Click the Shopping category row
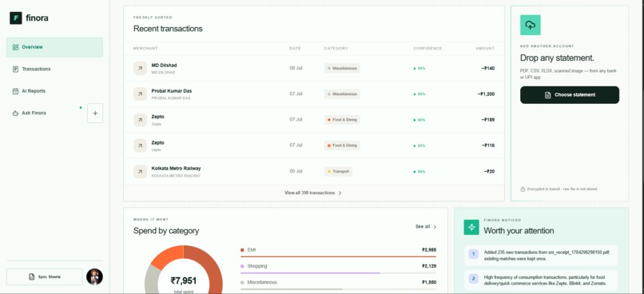 point(339,268)
